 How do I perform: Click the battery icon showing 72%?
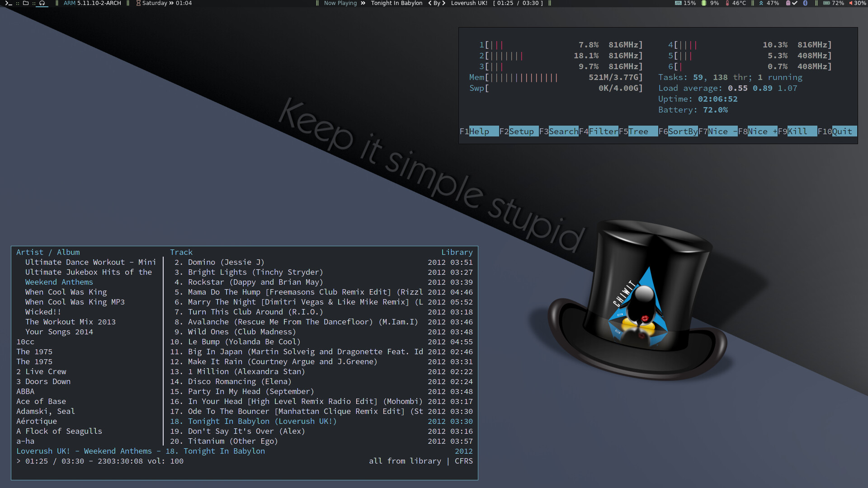coord(826,3)
